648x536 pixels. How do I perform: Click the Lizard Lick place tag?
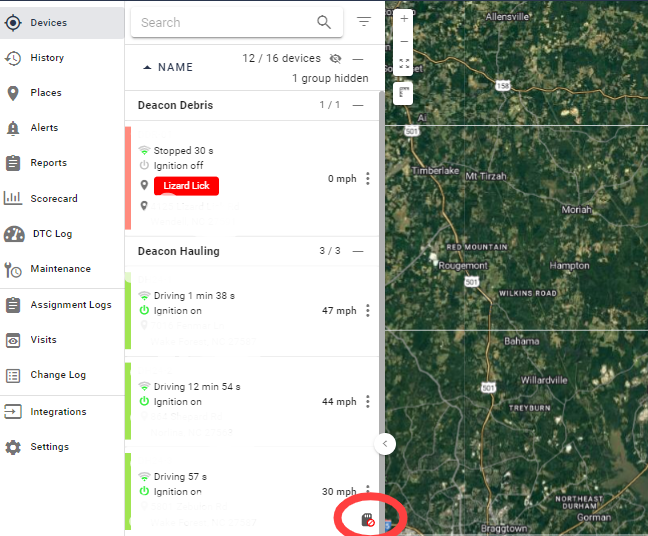(186, 186)
